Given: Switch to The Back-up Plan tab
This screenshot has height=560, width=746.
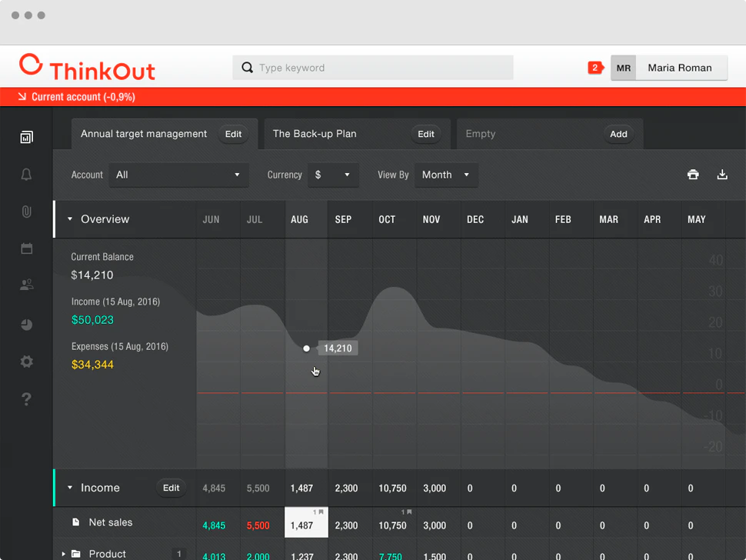Looking at the screenshot, I should (315, 134).
